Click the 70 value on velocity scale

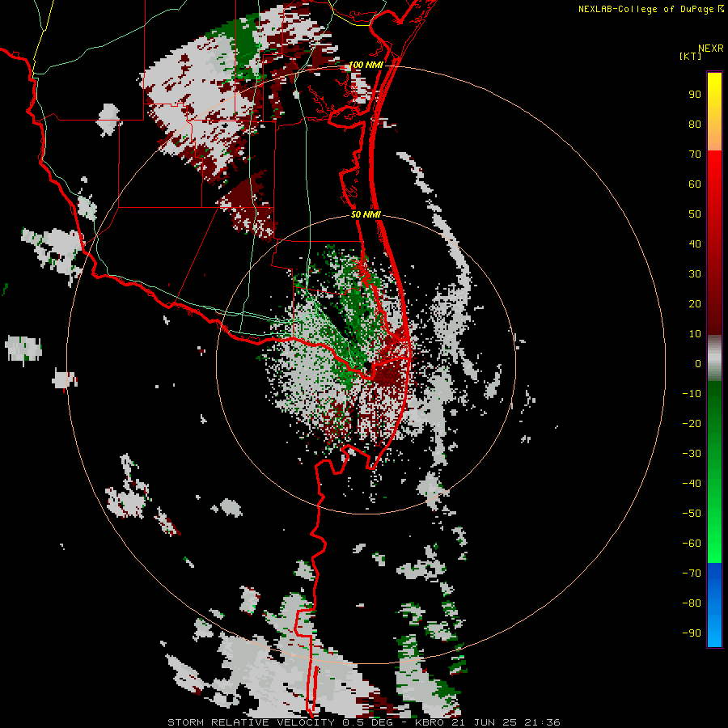click(695, 154)
